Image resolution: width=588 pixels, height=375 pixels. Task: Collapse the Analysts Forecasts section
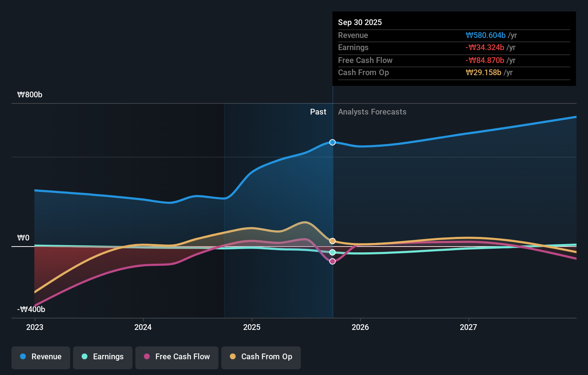(372, 112)
